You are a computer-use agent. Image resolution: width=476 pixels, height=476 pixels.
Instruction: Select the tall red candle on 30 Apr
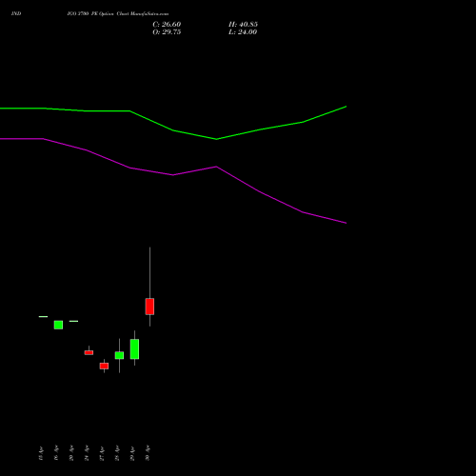click(x=149, y=307)
